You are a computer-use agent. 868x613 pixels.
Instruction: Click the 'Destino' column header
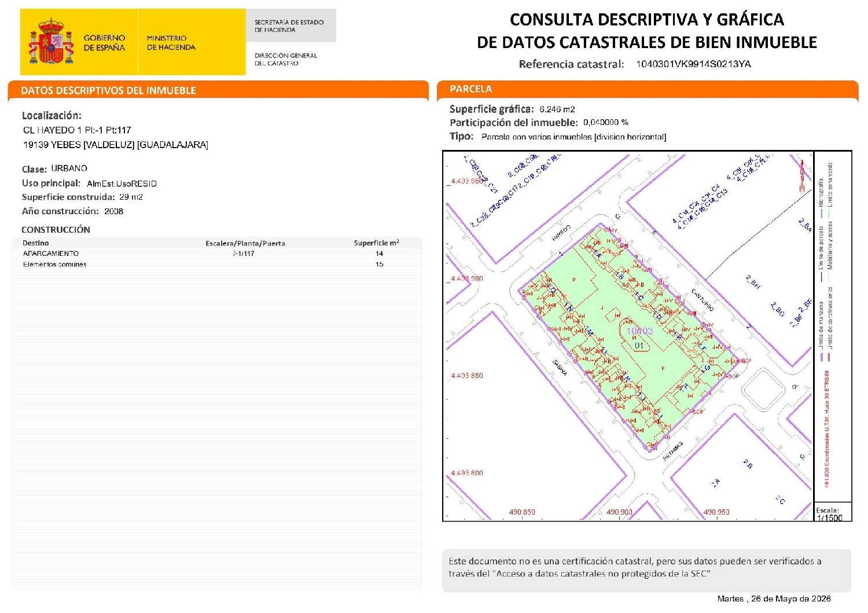click(x=35, y=243)
